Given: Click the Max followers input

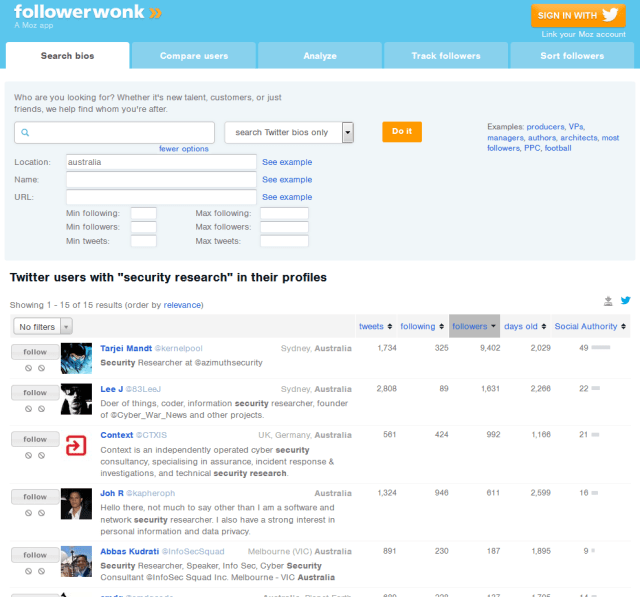Looking at the screenshot, I should [x=284, y=227].
